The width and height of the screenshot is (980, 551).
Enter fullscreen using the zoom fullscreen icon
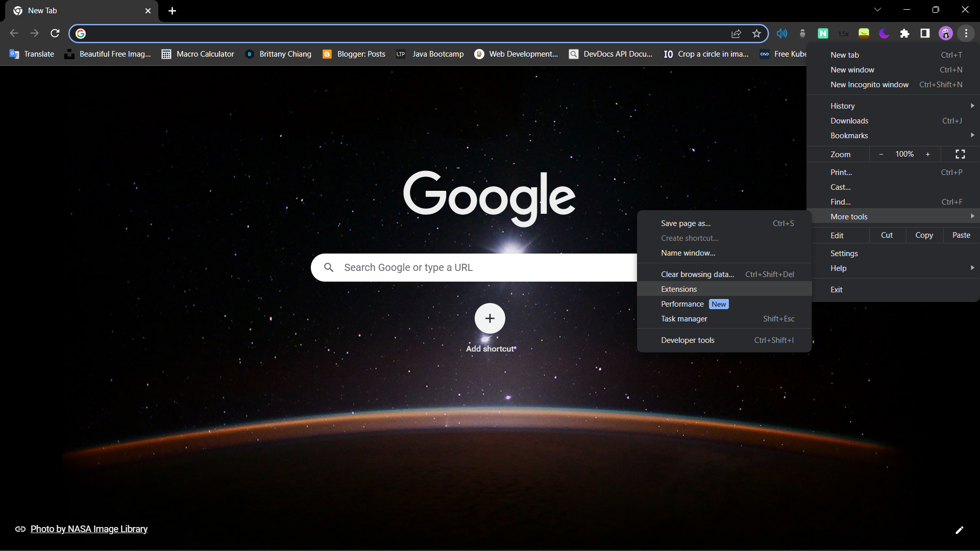click(960, 154)
